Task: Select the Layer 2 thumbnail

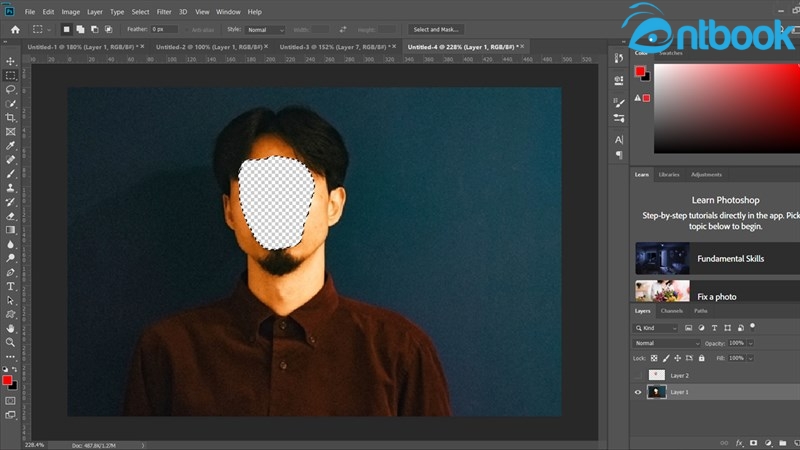Action: click(657, 376)
